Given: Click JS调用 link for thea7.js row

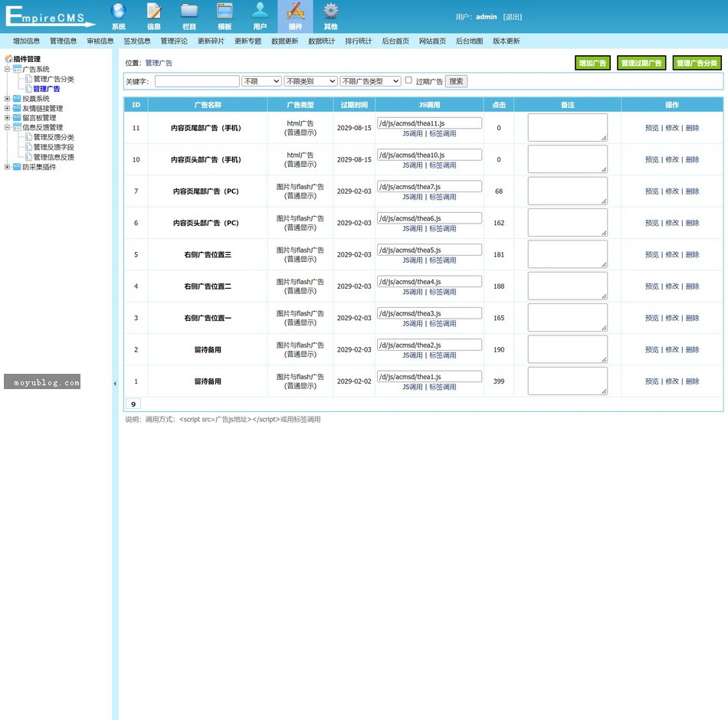Looking at the screenshot, I should coord(412,197).
